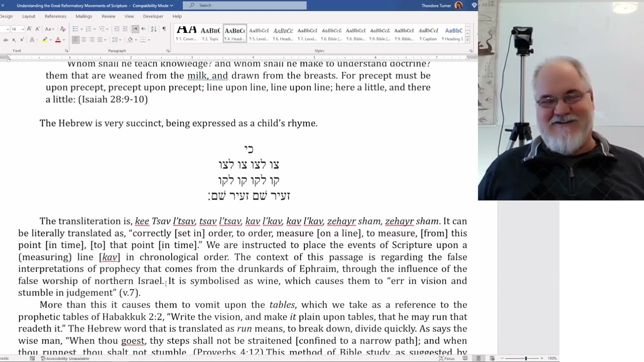Decrease paragraph indent
The width and height of the screenshot is (644, 362).
[x=117, y=29]
